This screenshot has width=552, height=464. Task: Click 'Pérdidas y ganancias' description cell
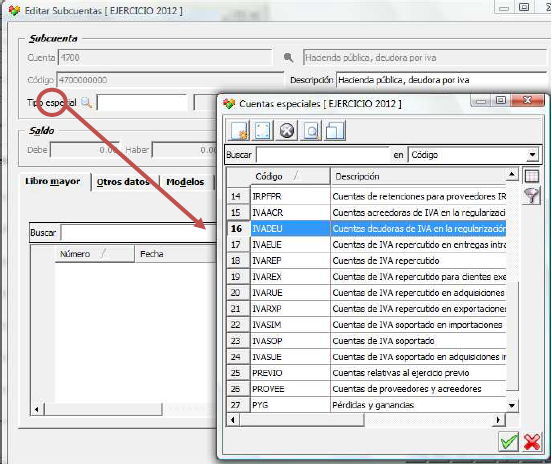pyautogui.click(x=418, y=405)
